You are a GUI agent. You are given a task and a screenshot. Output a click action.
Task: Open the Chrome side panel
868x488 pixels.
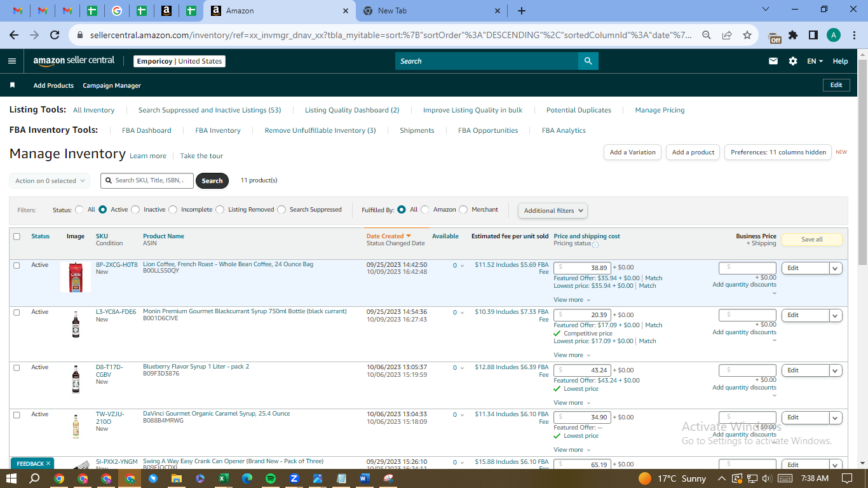click(813, 36)
